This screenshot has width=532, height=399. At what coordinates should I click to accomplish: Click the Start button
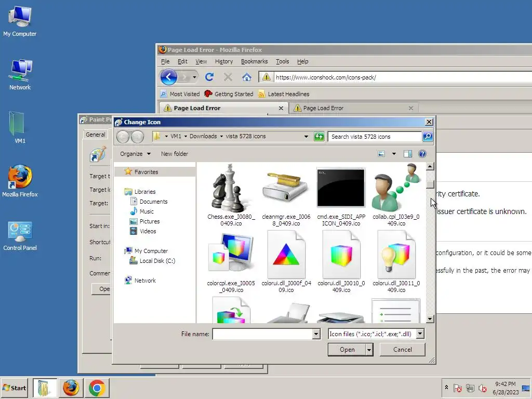point(15,388)
